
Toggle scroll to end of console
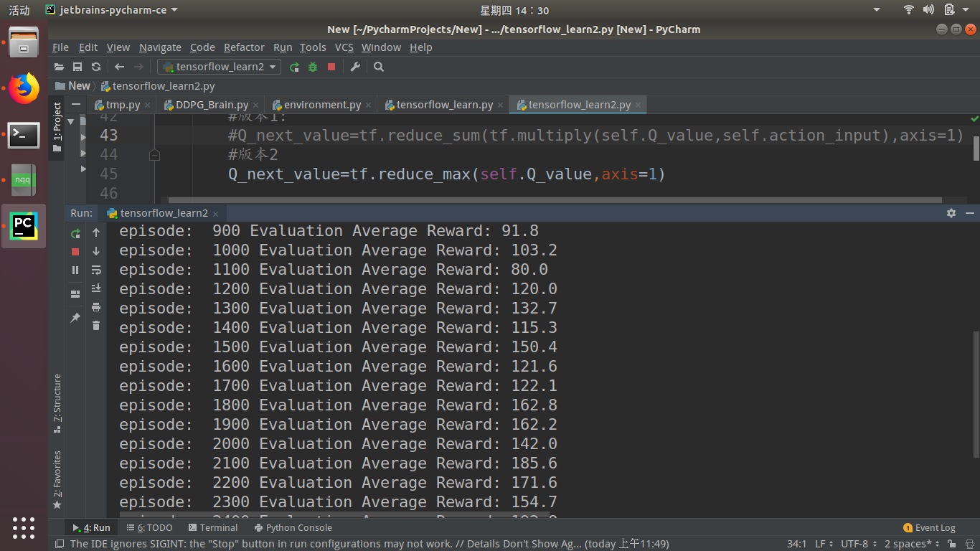(96, 288)
